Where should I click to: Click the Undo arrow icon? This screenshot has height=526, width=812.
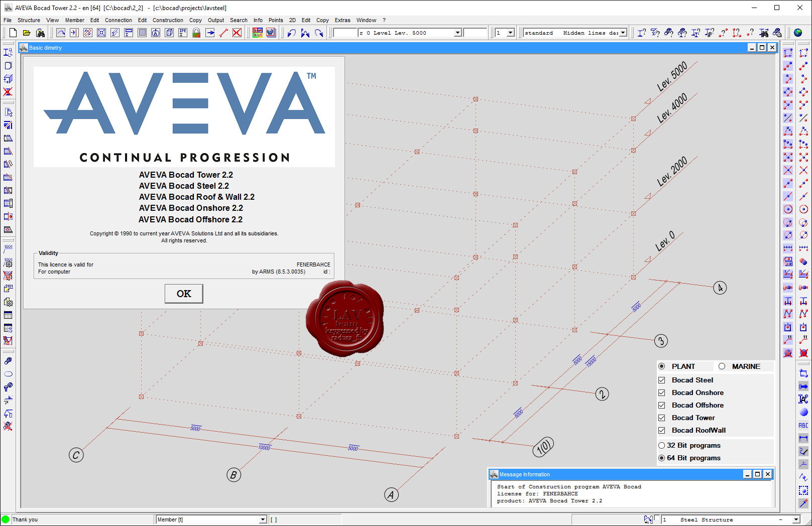[x=291, y=33]
